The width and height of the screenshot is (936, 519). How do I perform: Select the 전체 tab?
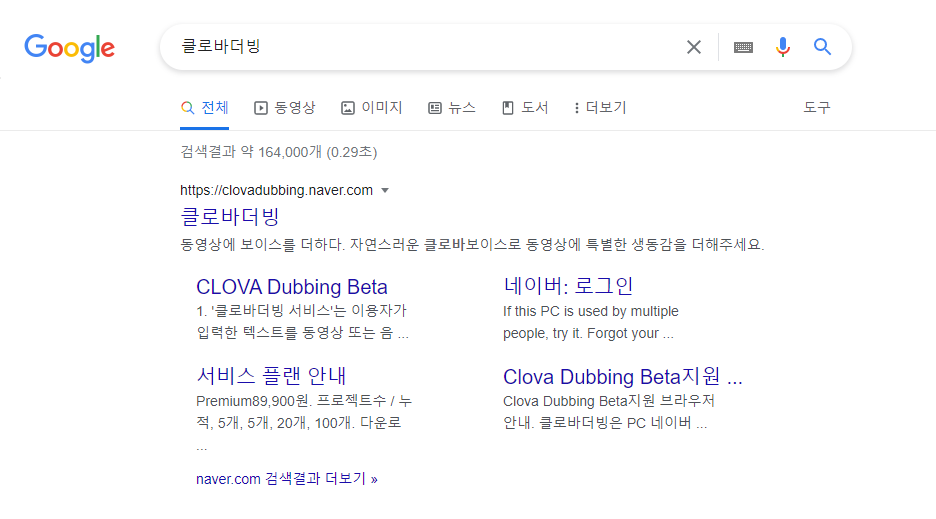(205, 108)
